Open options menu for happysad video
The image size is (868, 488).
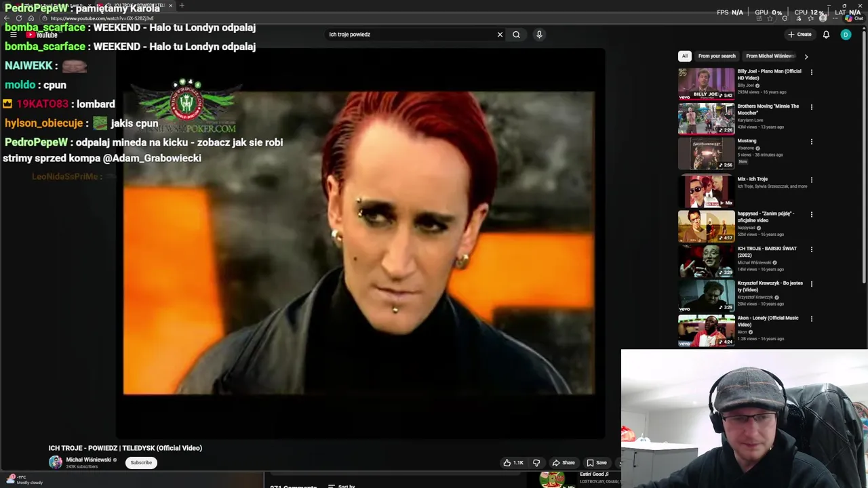pos(812,215)
